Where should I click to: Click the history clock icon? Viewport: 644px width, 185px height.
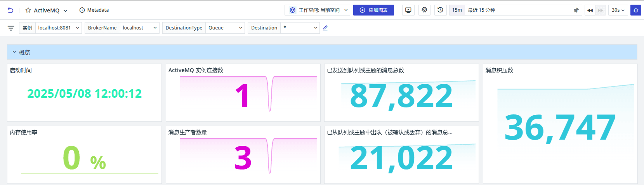(x=440, y=10)
